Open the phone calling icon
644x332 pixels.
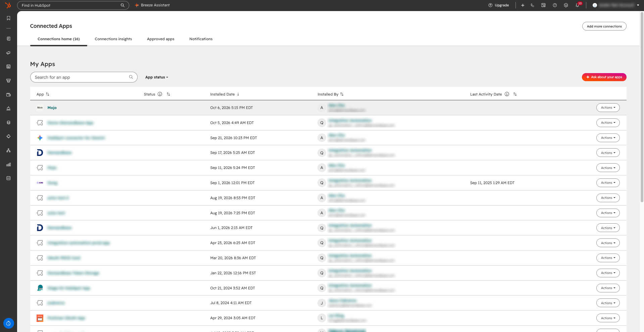533,5
